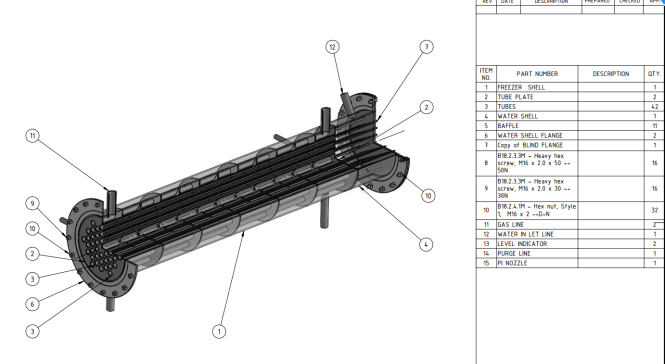Click quantity 11 in the BAFFLE row

click(654, 126)
